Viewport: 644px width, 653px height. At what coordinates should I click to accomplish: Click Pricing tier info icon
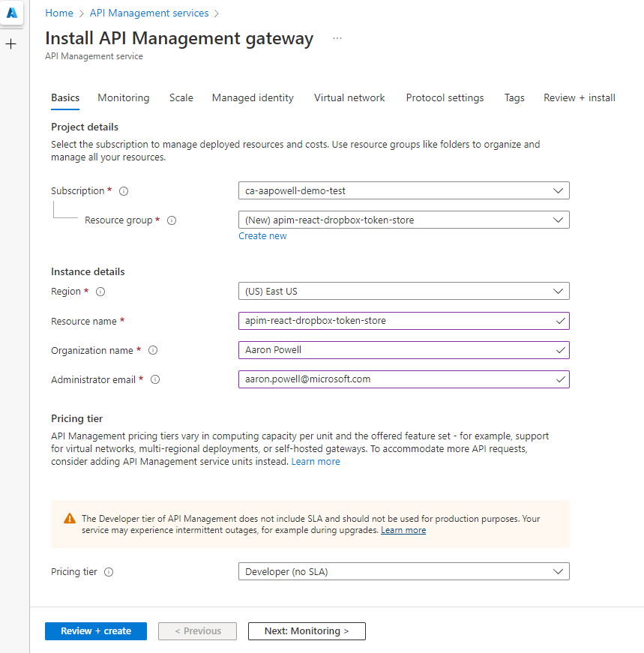coord(109,572)
